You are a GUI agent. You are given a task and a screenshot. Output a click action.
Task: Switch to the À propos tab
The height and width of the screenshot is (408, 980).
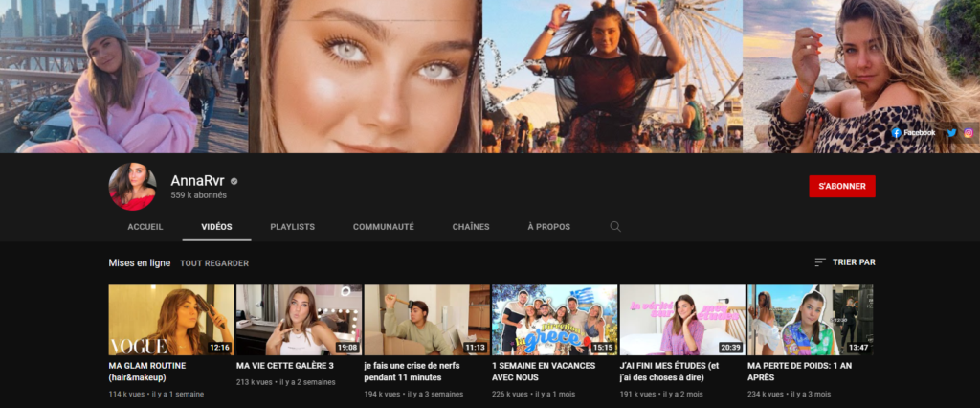[548, 227]
